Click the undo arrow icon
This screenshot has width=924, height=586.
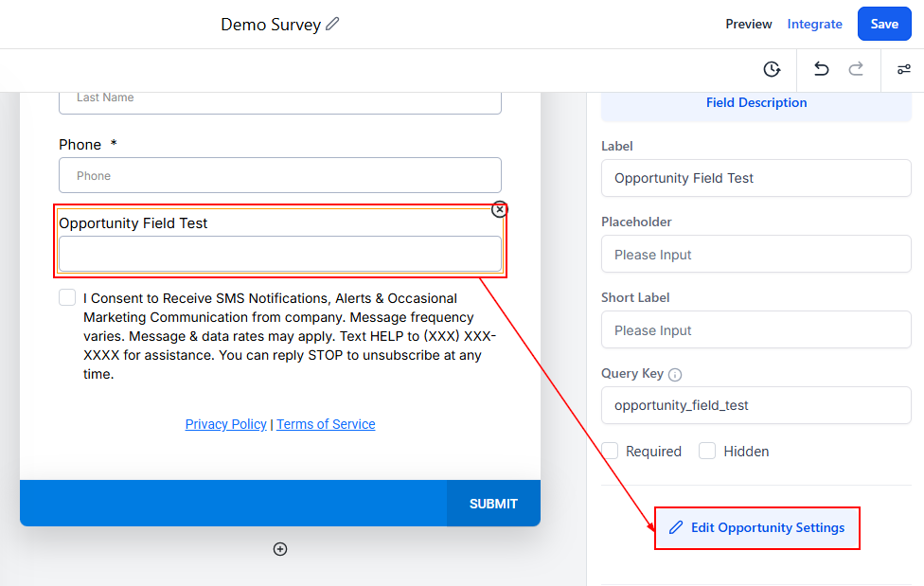pos(822,69)
